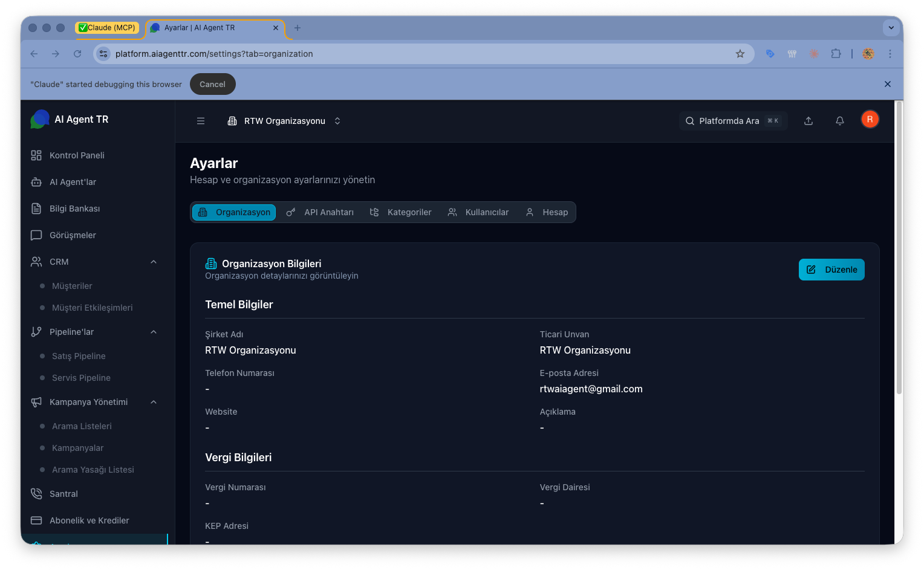Go back with browser back arrow
This screenshot has width=924, height=570.
pos(34,54)
